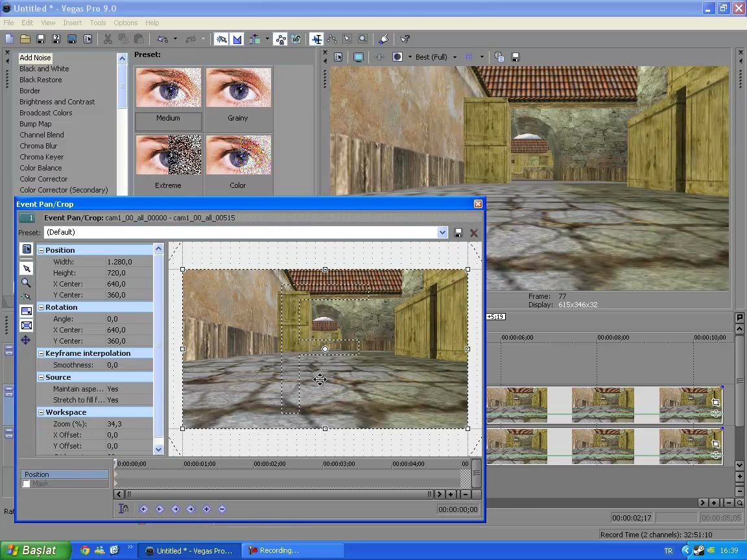Open the File menu
Viewport: 747px width, 560px height.
click(8, 23)
